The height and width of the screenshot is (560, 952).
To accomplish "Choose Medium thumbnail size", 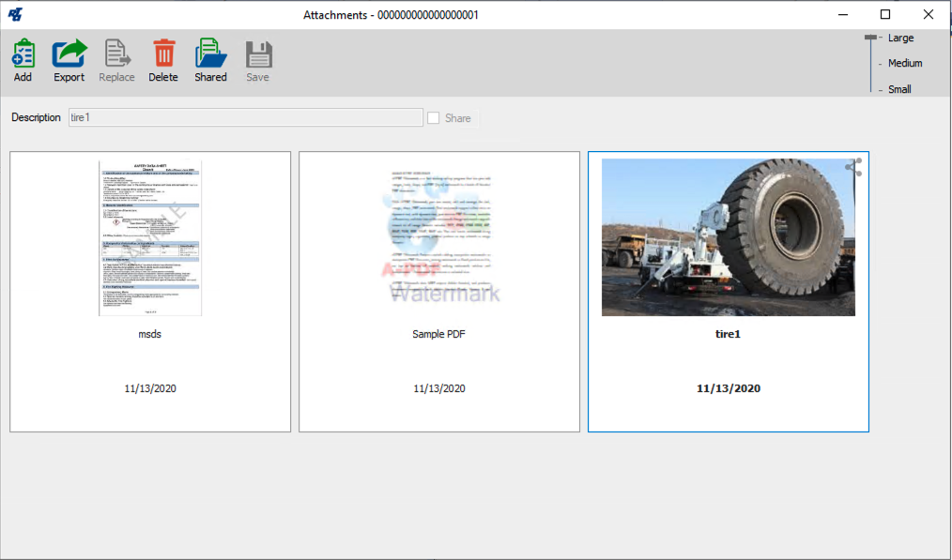I will pyautogui.click(x=904, y=64).
